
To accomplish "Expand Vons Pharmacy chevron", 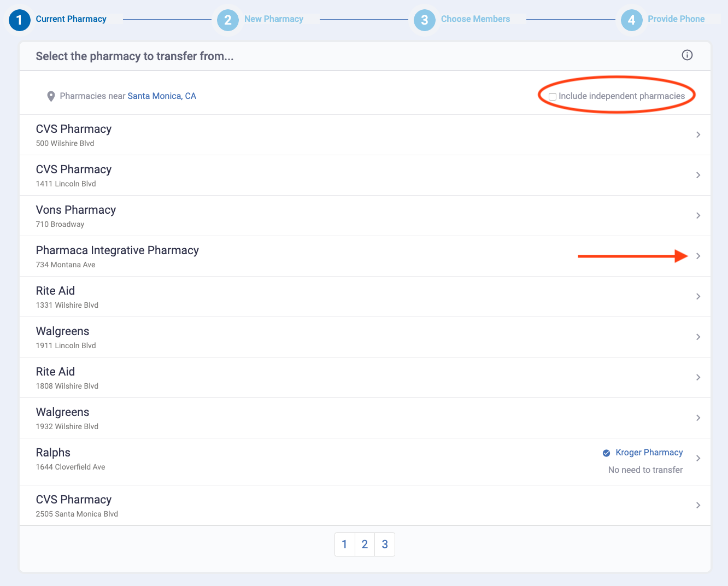I will tap(698, 215).
